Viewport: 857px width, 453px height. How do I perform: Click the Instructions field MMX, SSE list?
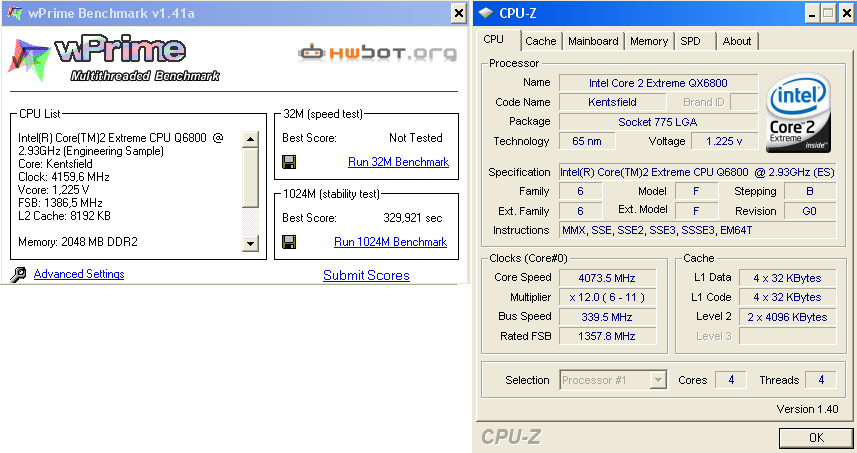[697, 230]
